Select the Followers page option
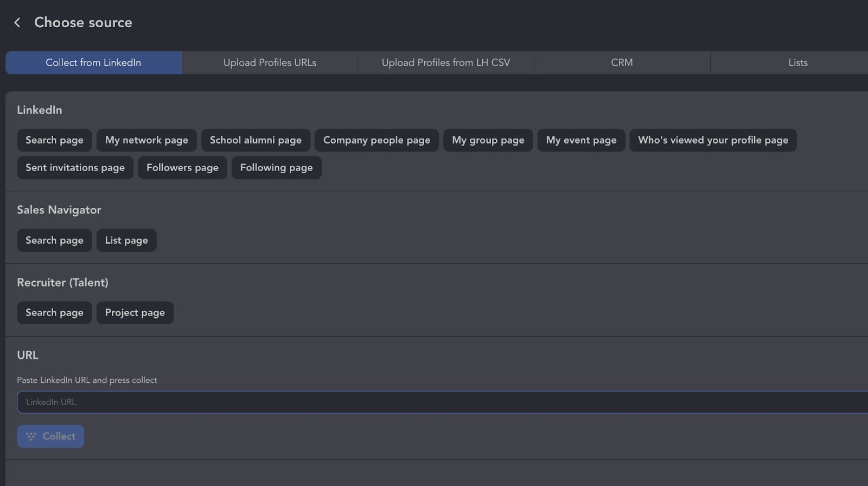This screenshot has width=868, height=486. 182,168
